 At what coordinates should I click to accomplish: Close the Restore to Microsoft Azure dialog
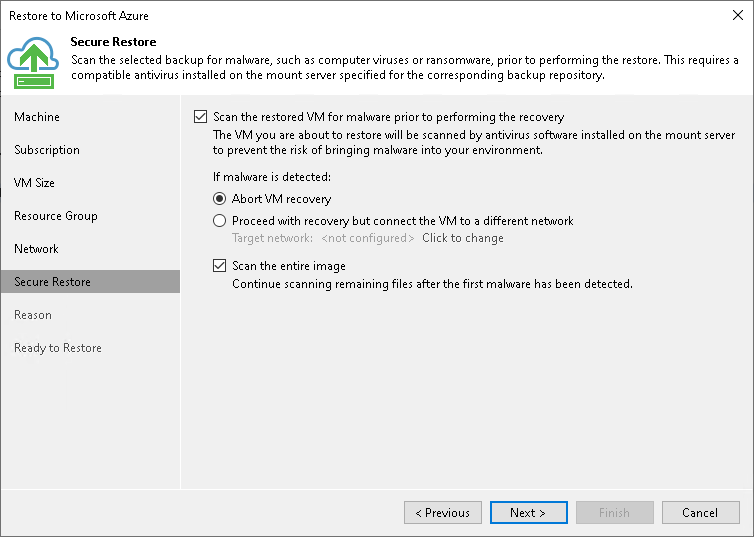[737, 16]
